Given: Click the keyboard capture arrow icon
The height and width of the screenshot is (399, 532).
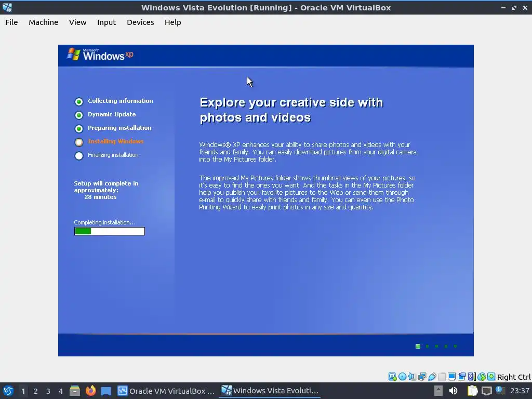Looking at the screenshot, I should click(491, 377).
